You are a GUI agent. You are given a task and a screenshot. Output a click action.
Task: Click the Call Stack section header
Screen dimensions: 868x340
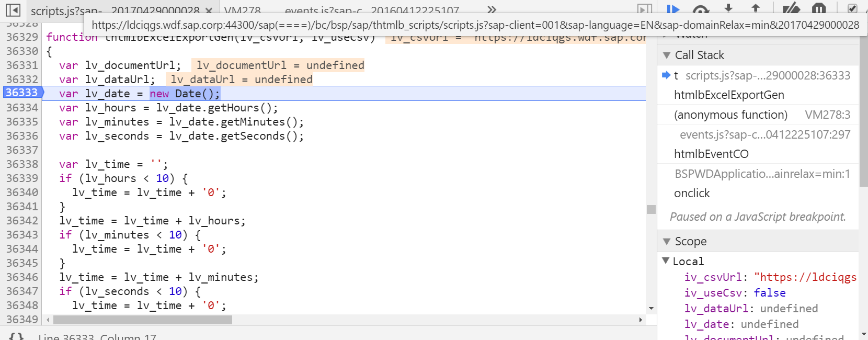point(758,55)
